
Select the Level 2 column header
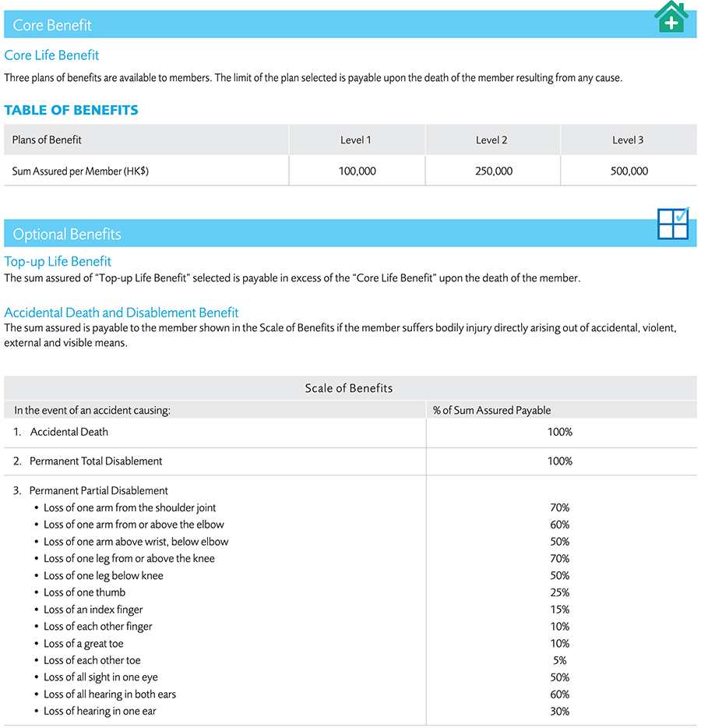point(491,140)
